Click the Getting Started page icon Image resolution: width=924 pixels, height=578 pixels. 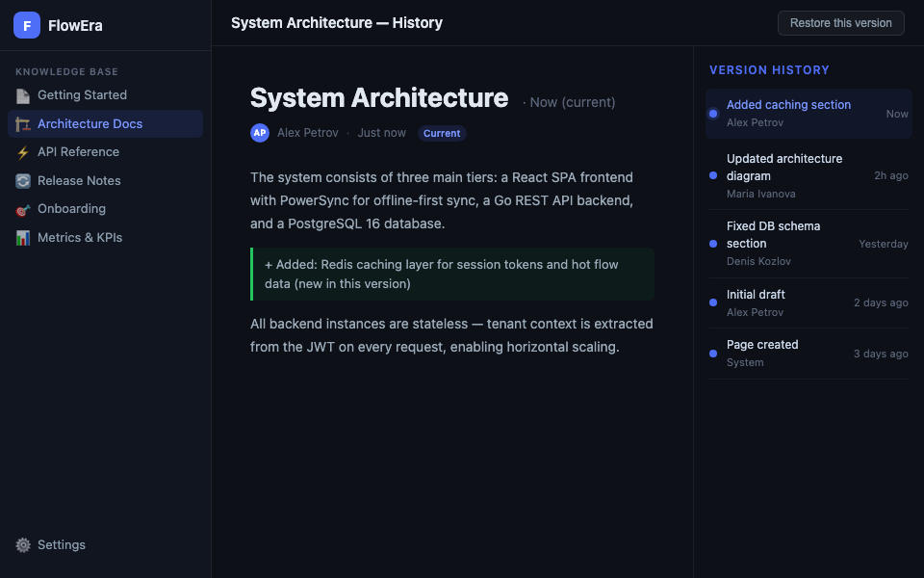click(x=23, y=95)
